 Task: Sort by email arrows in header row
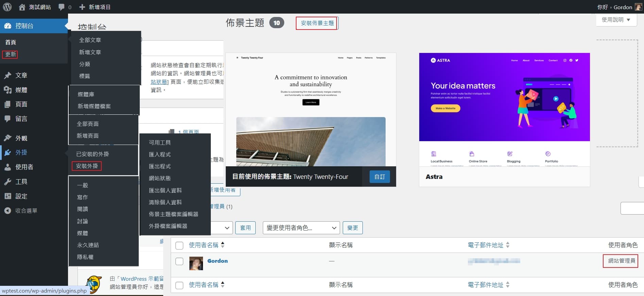coord(508,245)
